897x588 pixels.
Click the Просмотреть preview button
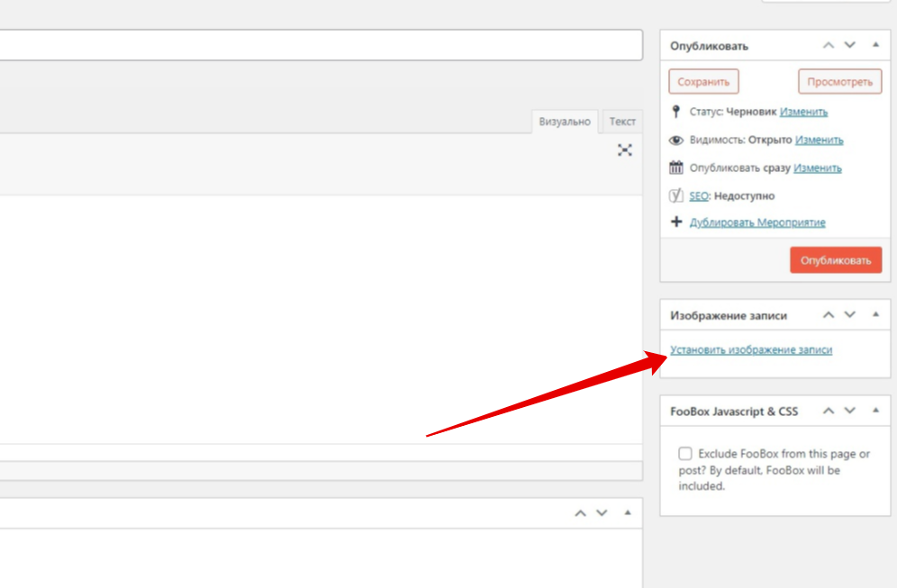839,82
